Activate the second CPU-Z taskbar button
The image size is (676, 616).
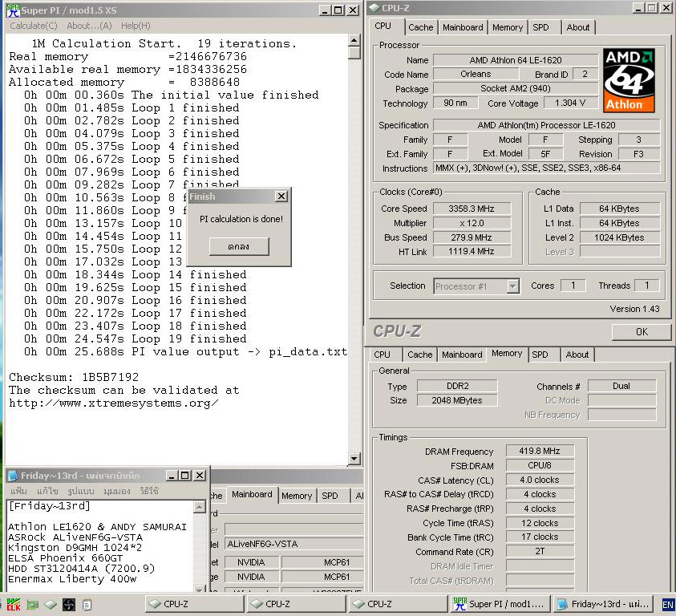click(296, 604)
